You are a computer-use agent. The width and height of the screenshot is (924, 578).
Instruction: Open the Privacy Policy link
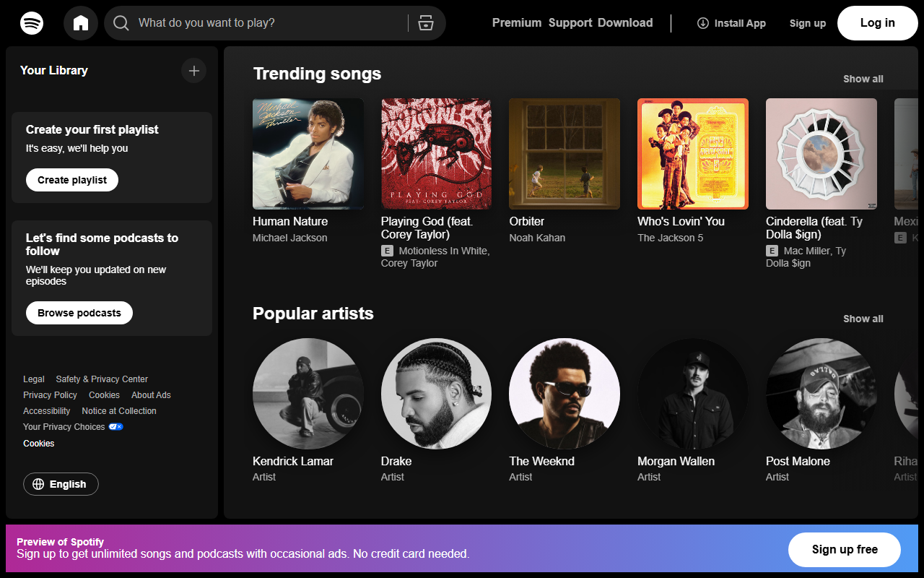click(50, 395)
